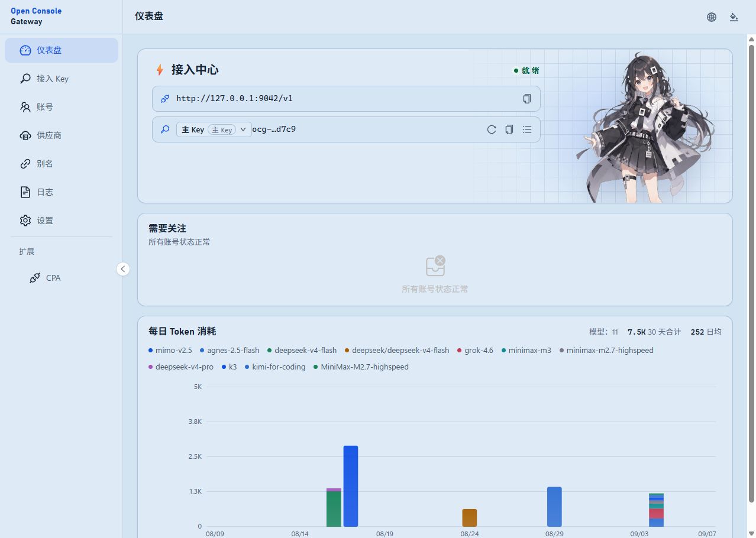Click the blue bar near 08/29
756x538 pixels.
554,507
